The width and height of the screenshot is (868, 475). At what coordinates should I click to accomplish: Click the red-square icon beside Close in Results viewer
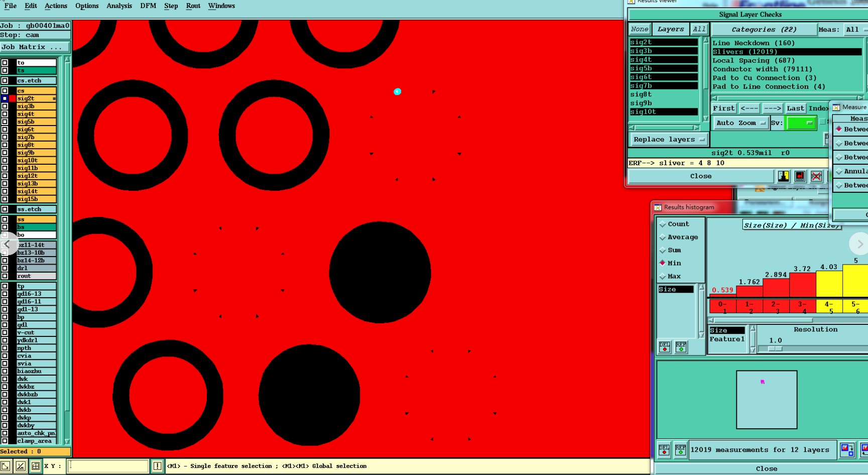pos(800,176)
